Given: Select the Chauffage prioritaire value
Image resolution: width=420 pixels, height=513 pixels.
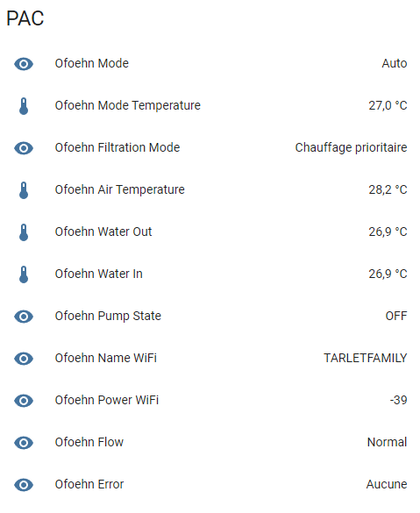Looking at the screenshot, I should coord(351,148).
